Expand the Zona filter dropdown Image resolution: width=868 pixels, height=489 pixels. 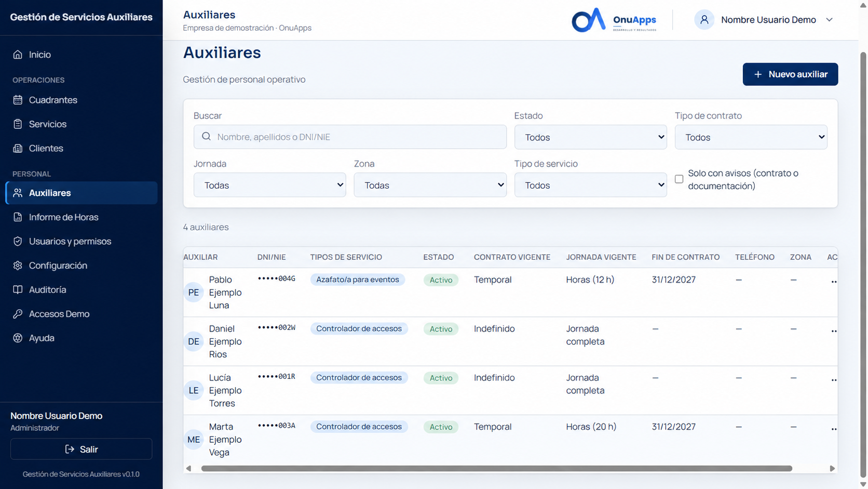(430, 185)
